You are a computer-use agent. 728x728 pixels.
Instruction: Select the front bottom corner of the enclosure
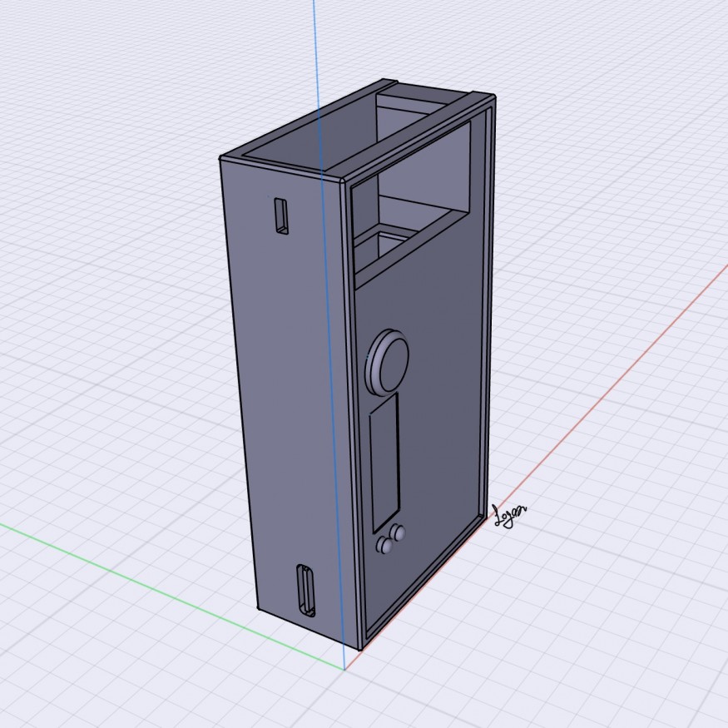click(359, 647)
